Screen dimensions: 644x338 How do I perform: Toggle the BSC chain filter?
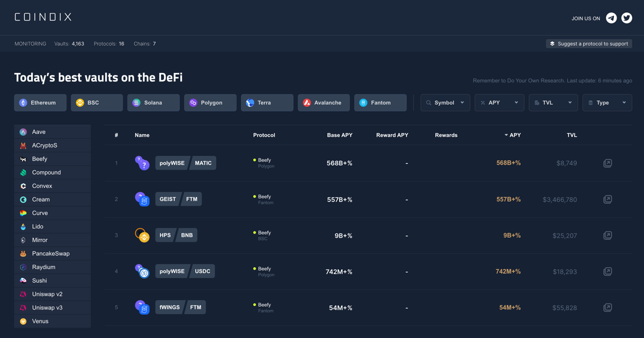point(97,102)
